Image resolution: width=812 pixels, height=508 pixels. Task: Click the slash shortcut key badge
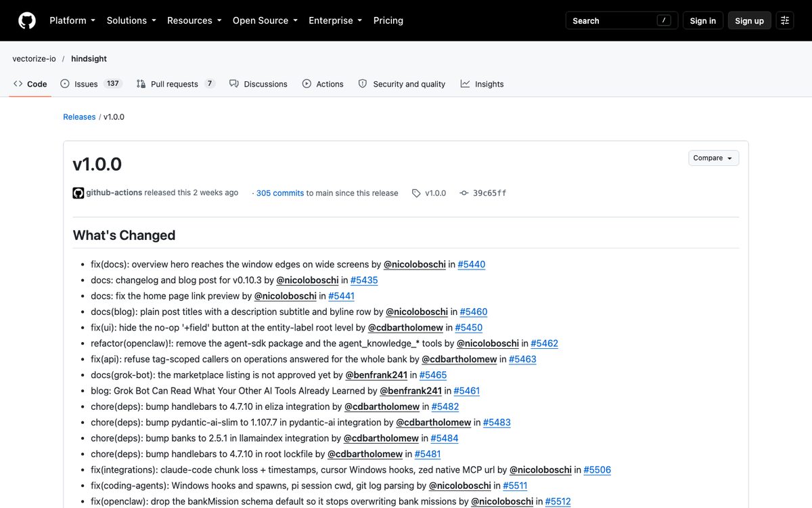664,20
